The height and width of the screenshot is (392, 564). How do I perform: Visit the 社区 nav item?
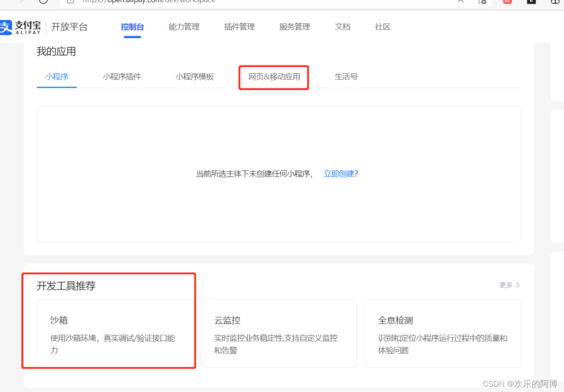(383, 27)
